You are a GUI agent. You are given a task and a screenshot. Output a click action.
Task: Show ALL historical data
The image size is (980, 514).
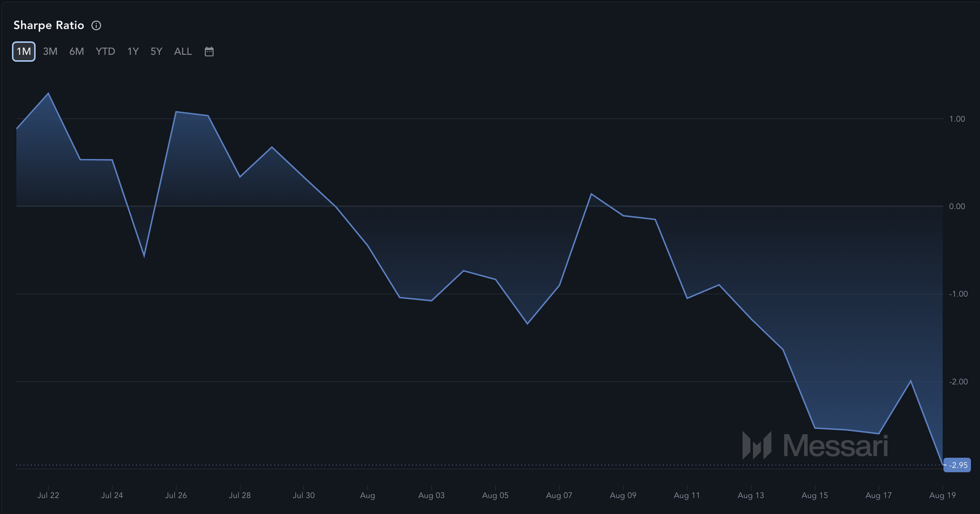(x=183, y=51)
